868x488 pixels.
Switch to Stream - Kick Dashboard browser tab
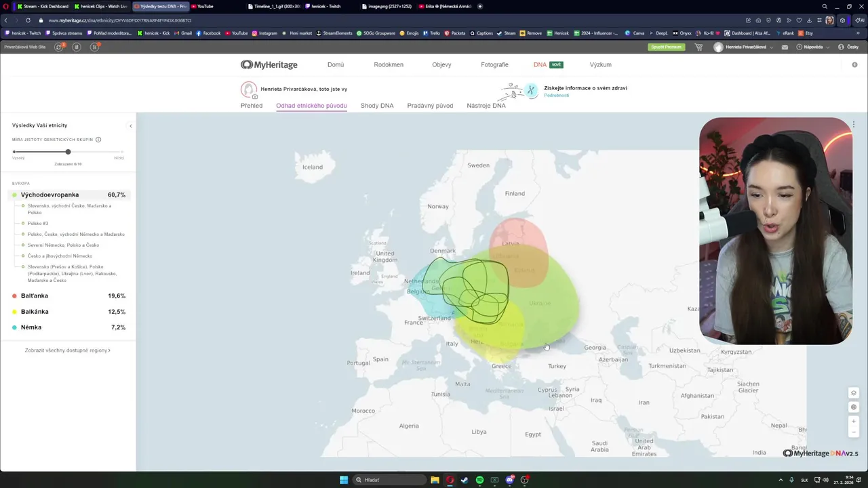[42, 6]
